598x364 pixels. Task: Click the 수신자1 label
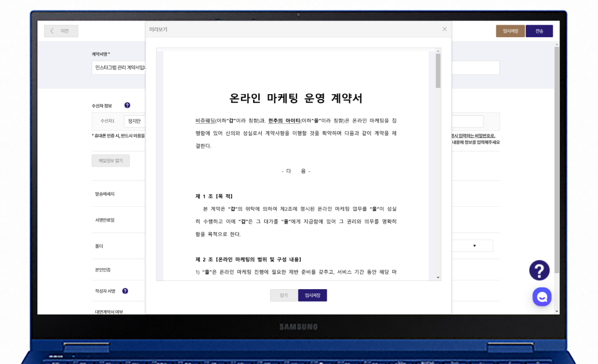coord(107,121)
